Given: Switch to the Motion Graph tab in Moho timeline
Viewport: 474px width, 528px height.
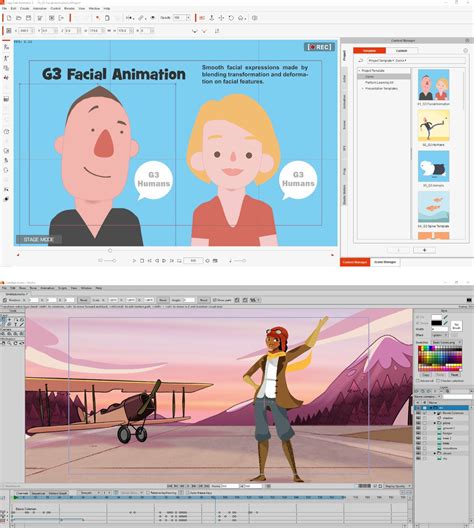Looking at the screenshot, I should pyautogui.click(x=58, y=493).
